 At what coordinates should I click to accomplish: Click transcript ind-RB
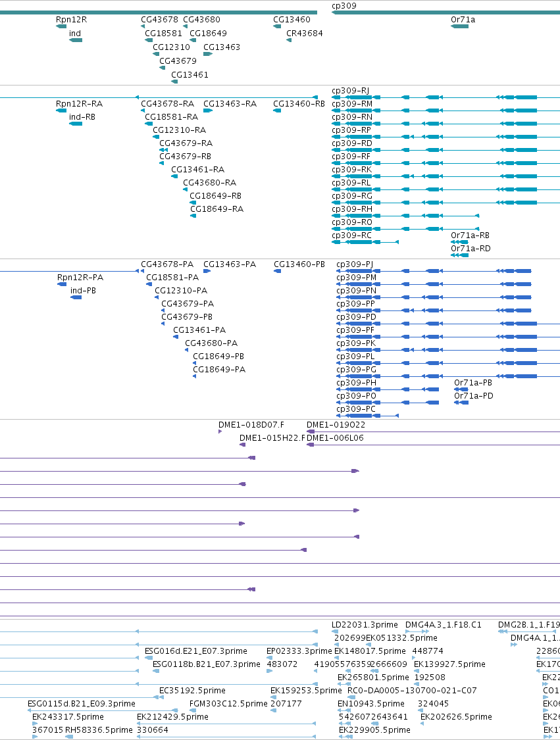[x=82, y=117]
